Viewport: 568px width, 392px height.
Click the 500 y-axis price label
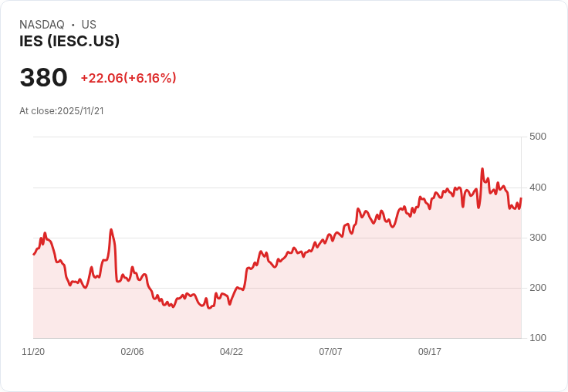point(538,137)
